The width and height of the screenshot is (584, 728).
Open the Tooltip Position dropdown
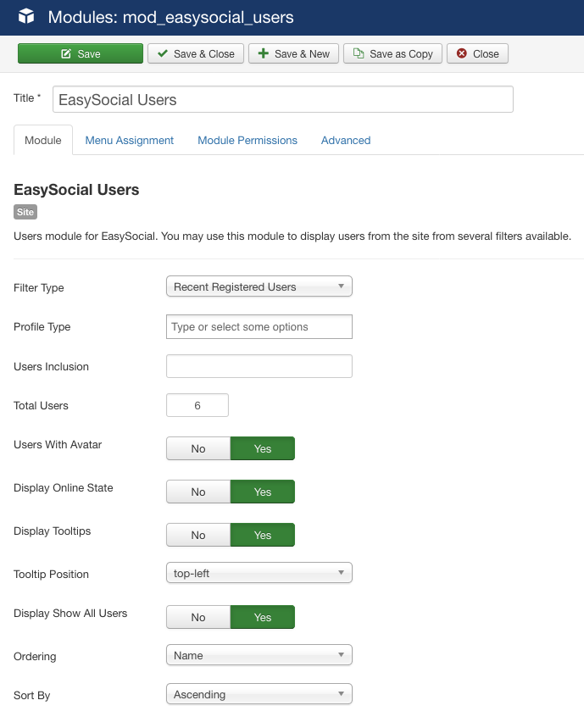pyautogui.click(x=259, y=573)
